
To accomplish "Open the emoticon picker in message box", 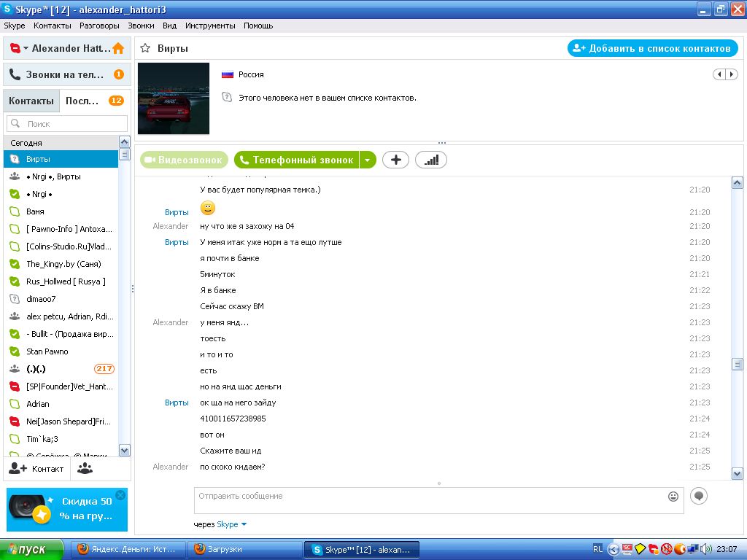I will tap(673, 497).
